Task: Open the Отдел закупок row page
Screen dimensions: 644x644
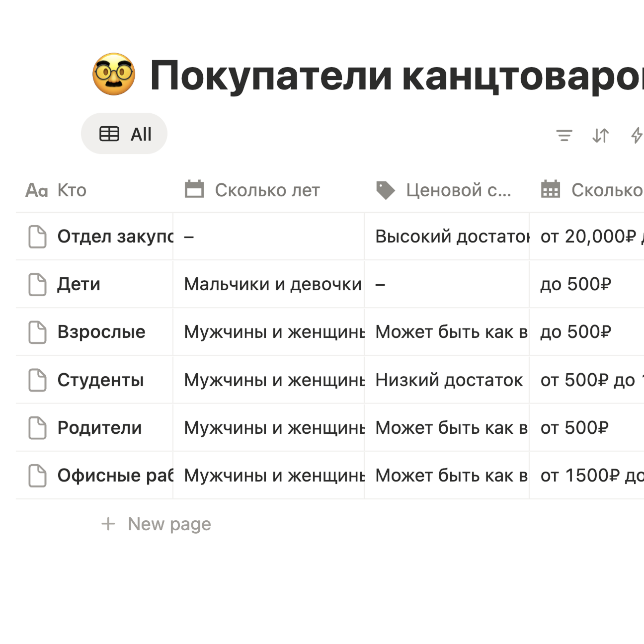Action: pos(115,237)
